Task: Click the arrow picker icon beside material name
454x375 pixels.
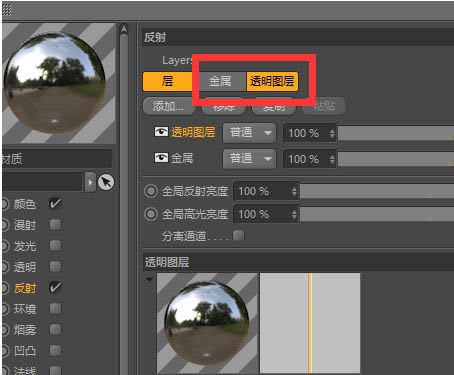Action: tap(106, 182)
